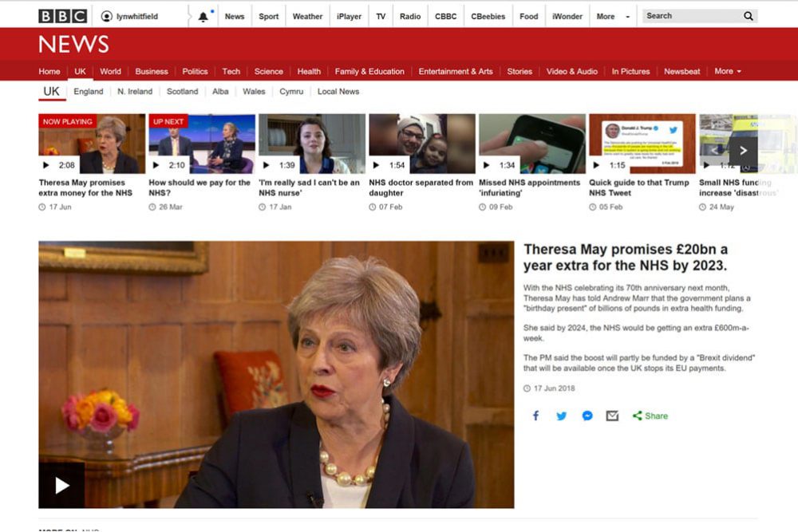Image resolution: width=798 pixels, height=532 pixels.
Task: Select the Health news tab
Action: click(x=309, y=71)
